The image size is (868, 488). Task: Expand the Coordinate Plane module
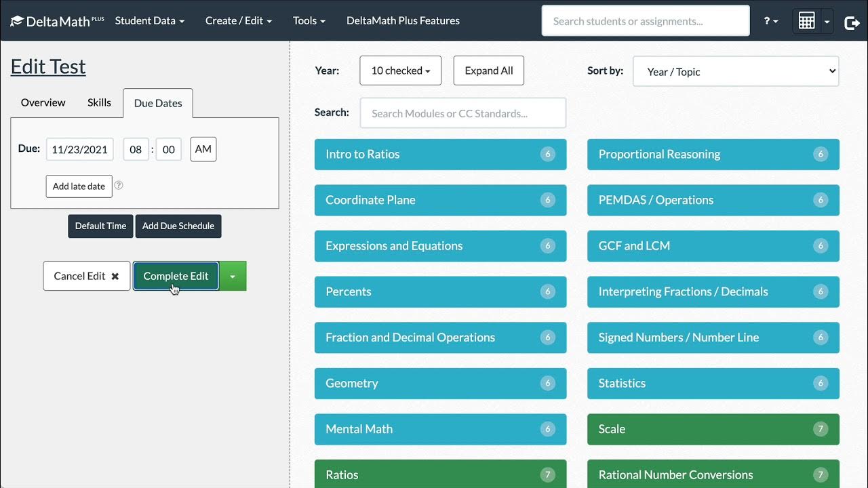441,200
